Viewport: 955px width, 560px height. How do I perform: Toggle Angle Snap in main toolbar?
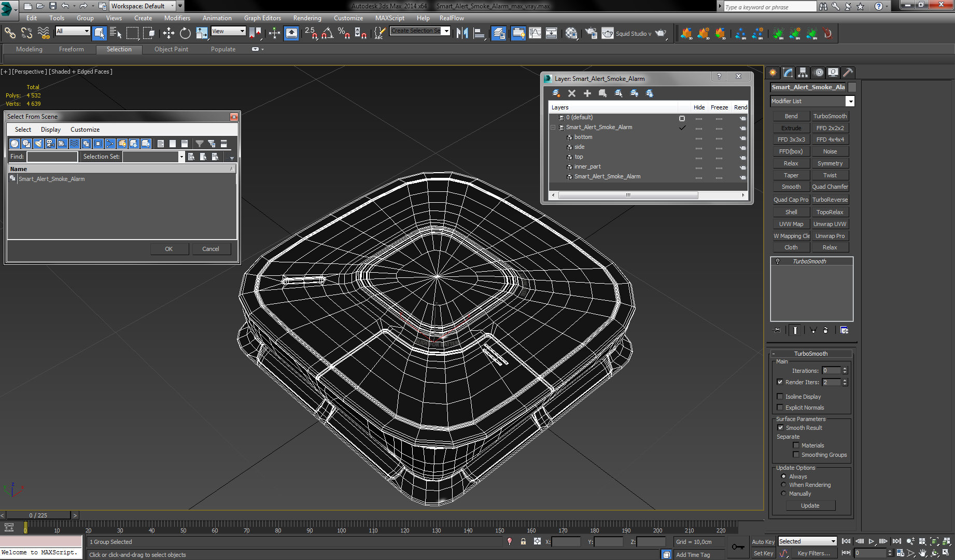(327, 33)
